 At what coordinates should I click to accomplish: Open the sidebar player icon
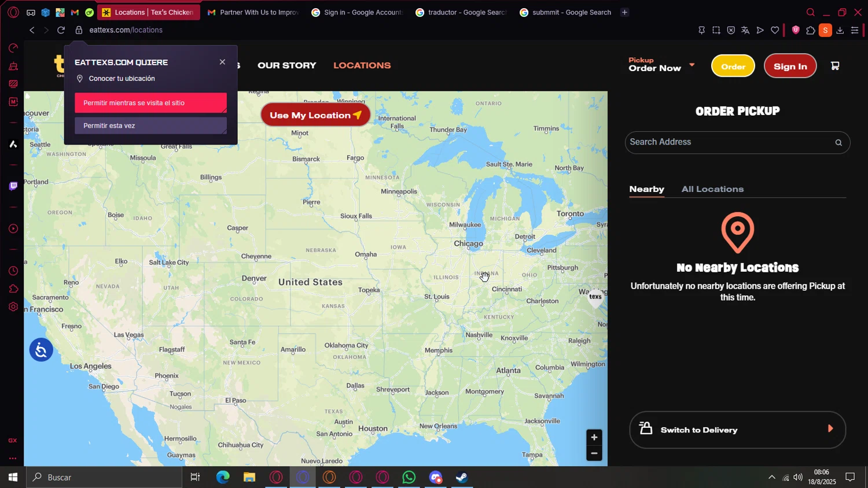13,229
